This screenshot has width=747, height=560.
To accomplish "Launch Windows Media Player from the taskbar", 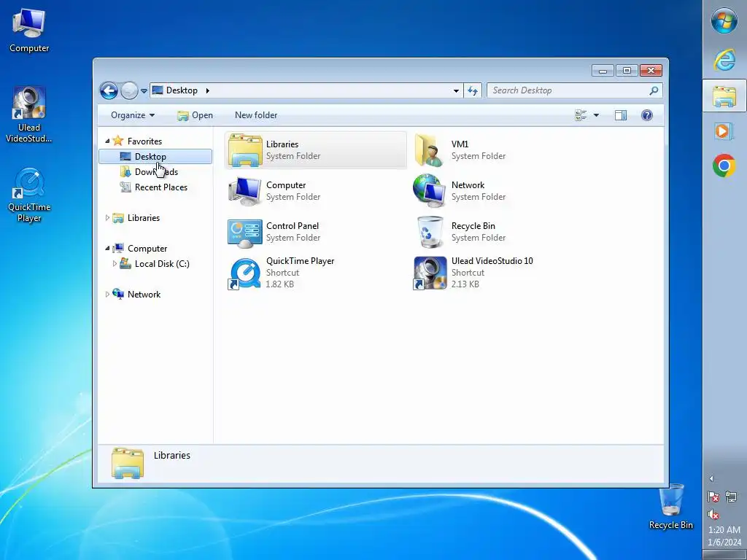I will (724, 131).
